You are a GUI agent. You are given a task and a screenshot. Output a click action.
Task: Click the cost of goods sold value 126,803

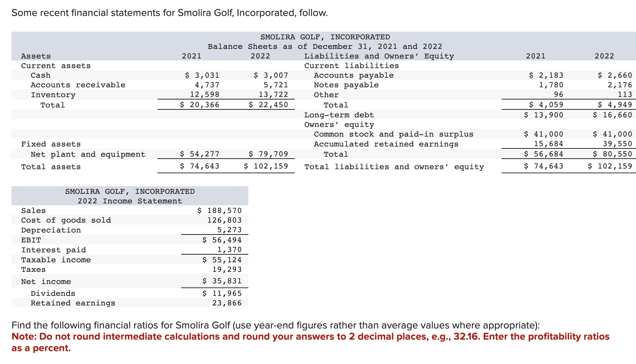point(224,220)
